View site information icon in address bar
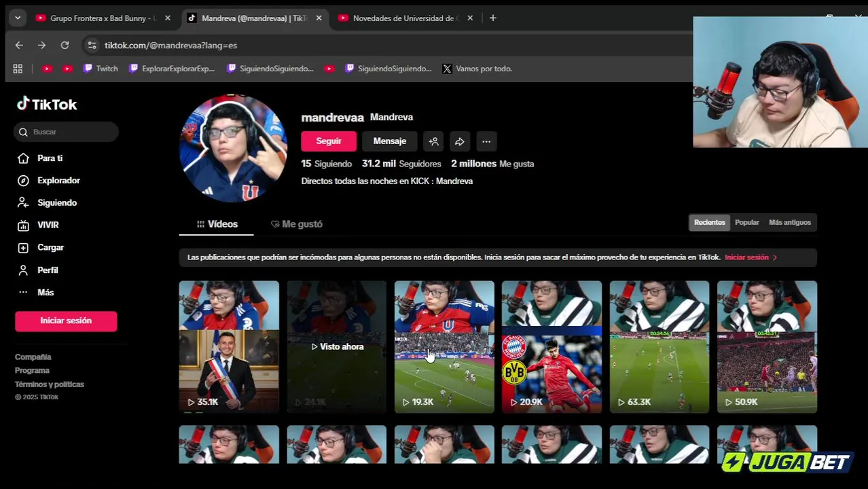Screen dimensions: 868x489 click(92, 45)
